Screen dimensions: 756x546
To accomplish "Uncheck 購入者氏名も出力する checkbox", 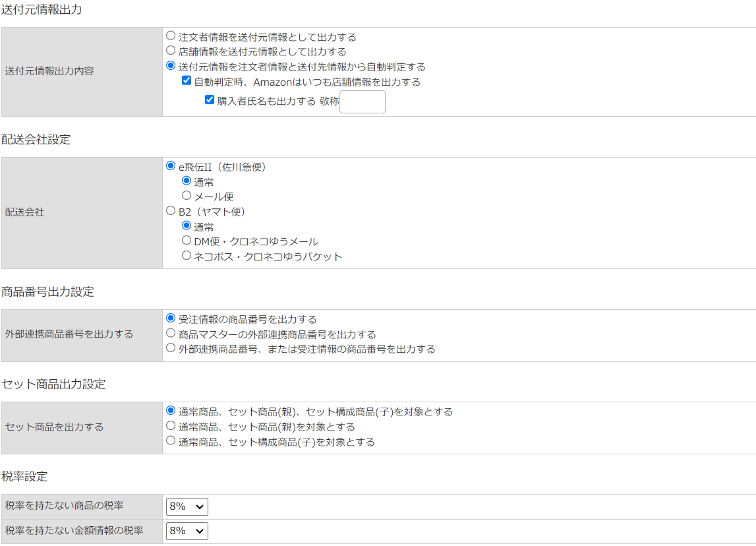I will coord(210,100).
